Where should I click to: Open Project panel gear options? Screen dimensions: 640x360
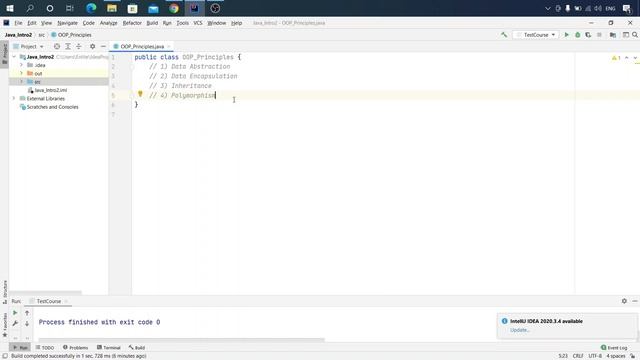[93, 47]
